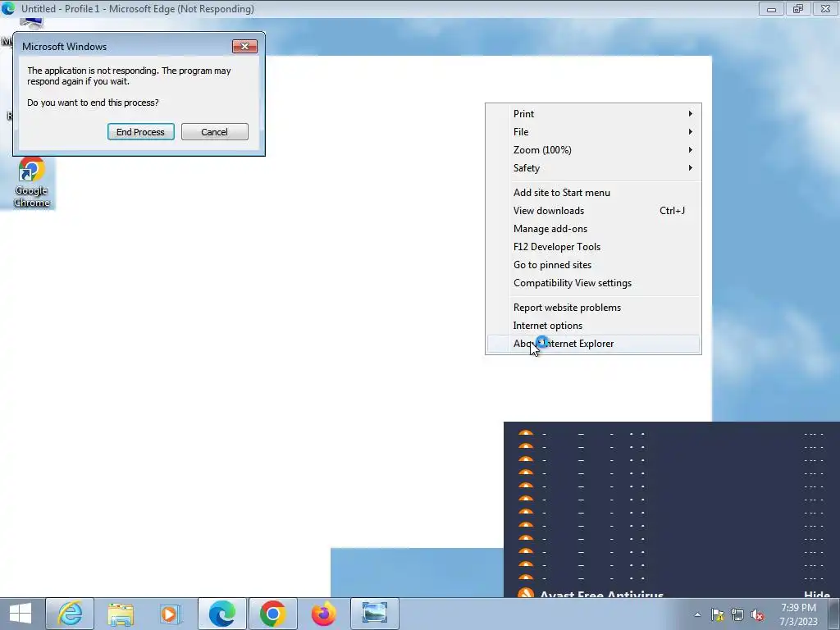Expand the File submenu arrow

(691, 132)
